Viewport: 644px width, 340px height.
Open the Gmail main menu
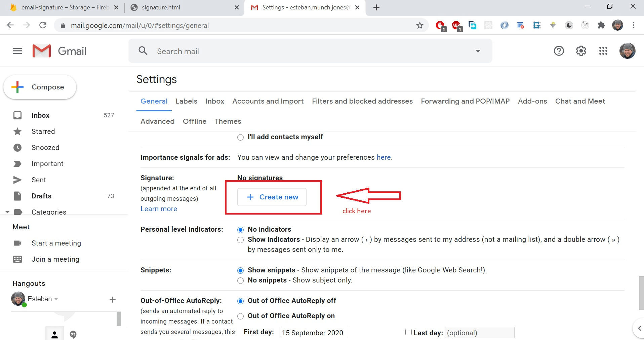point(17,51)
